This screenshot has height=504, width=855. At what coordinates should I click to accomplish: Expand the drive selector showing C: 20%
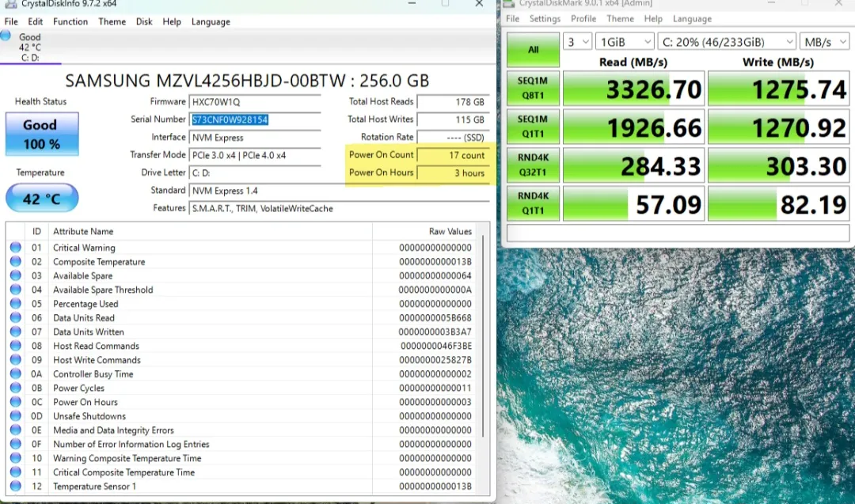(726, 42)
